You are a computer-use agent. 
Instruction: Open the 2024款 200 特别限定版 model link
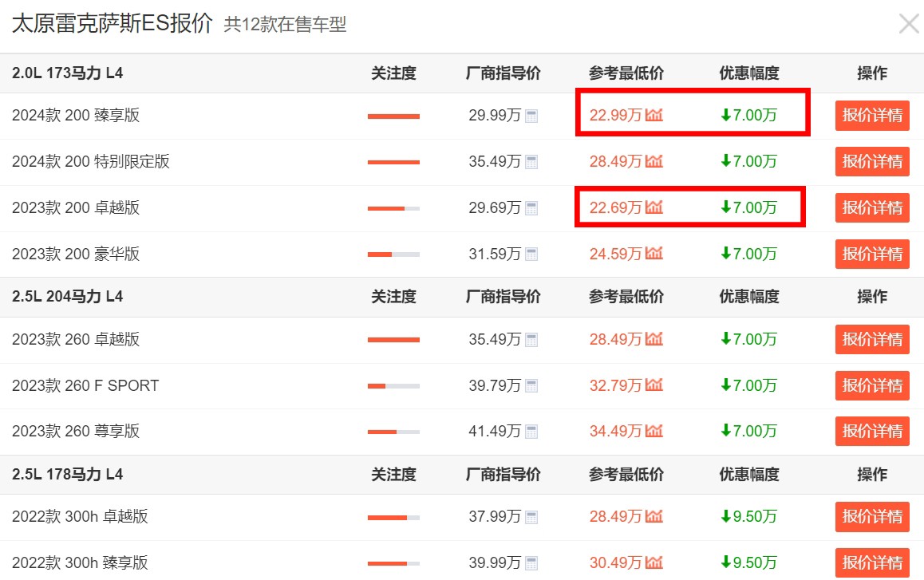(91, 161)
